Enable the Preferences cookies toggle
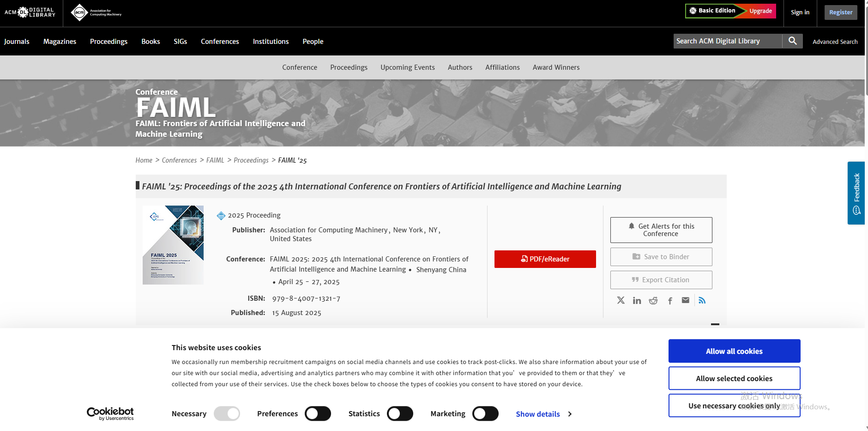Image resolution: width=868 pixels, height=431 pixels. 318,413
